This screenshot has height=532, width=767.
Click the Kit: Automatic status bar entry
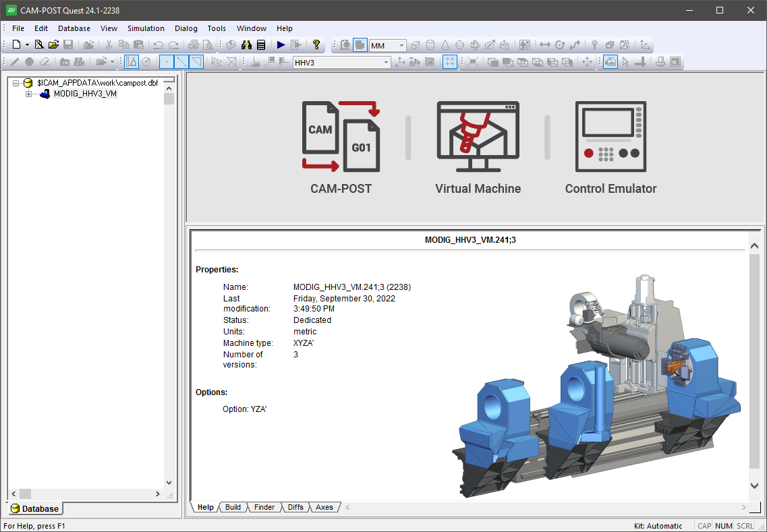658,526
